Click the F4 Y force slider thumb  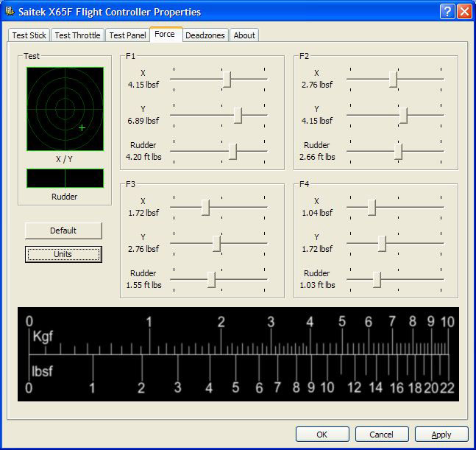[382, 243]
